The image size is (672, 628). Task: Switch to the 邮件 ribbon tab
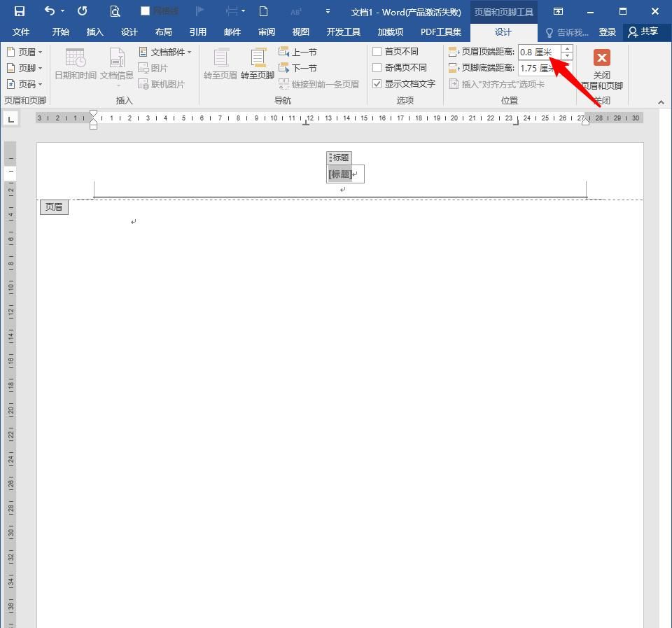[x=232, y=32]
